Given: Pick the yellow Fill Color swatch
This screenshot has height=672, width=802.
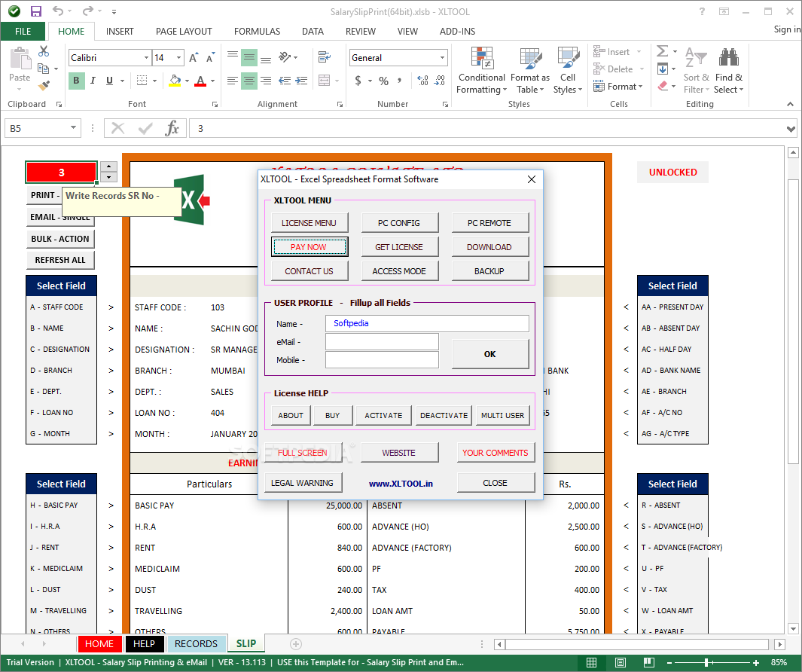Looking at the screenshot, I should point(175,81).
